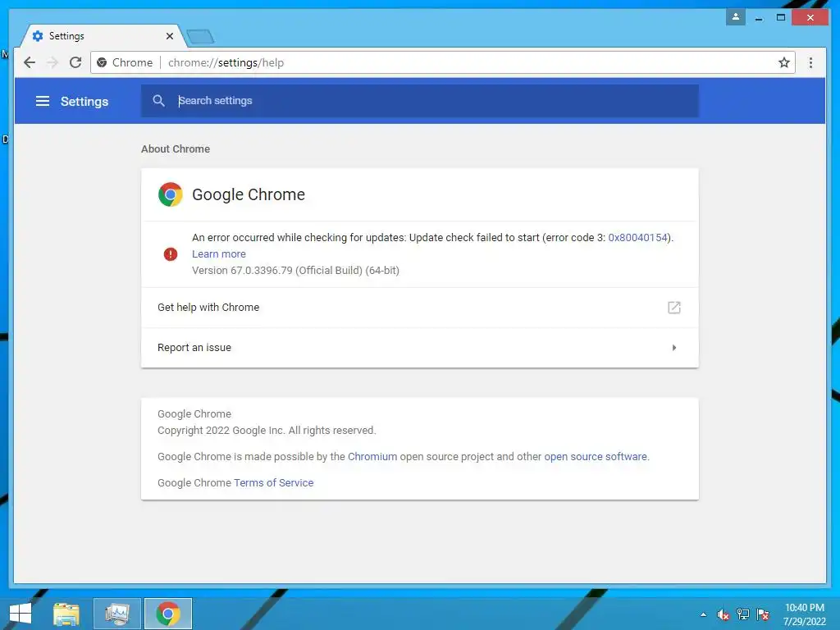Click the muted volume tray icon
840x630 pixels.
pos(723,614)
